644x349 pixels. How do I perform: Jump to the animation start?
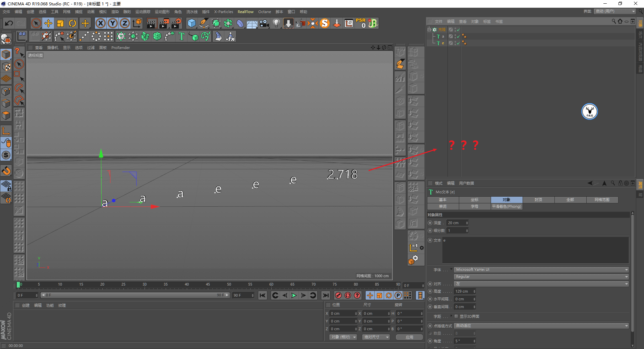tap(263, 295)
